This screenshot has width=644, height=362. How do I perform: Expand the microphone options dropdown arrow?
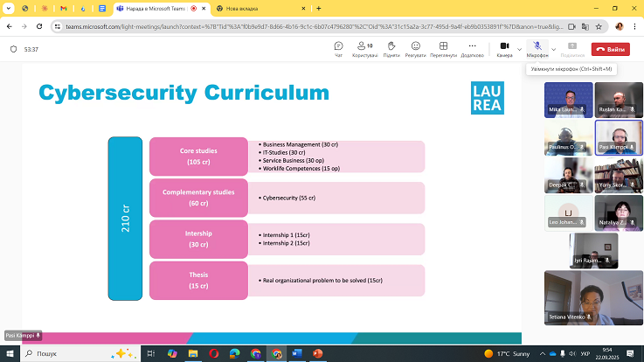(553, 49)
